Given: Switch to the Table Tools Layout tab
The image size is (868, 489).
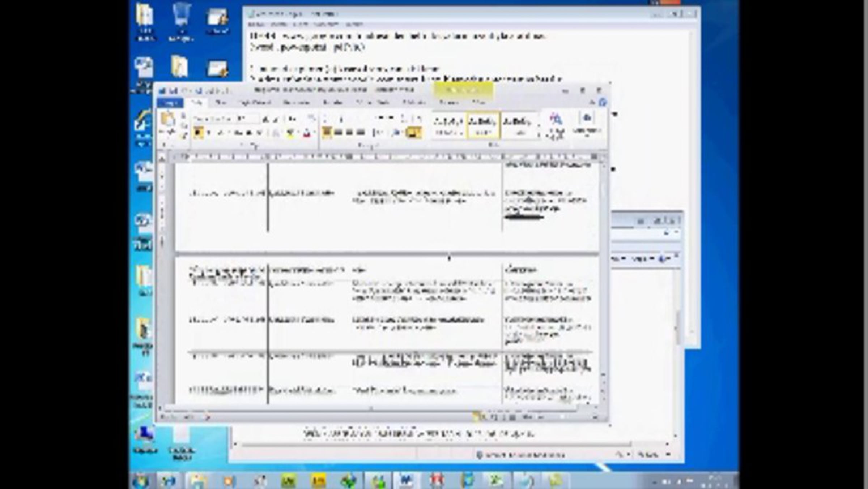Looking at the screenshot, I should tap(479, 103).
